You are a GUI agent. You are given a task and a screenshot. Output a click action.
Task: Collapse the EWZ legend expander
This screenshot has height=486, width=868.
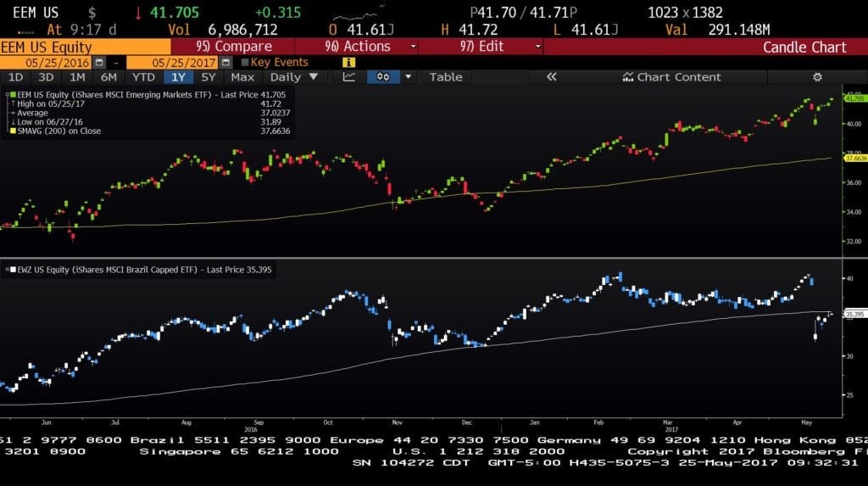coord(7,270)
